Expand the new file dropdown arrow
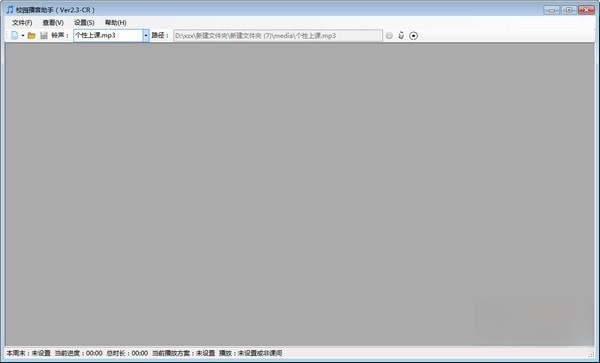 (23, 36)
